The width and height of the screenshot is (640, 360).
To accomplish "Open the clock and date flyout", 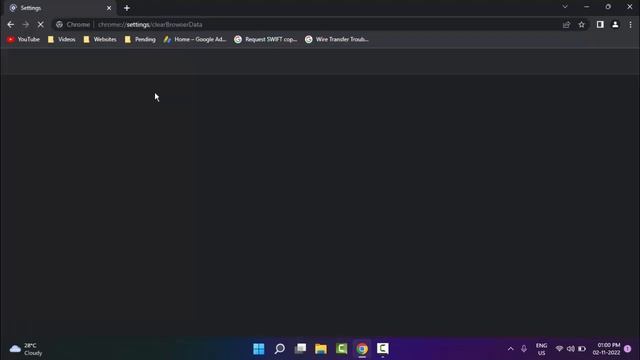I will 607,349.
